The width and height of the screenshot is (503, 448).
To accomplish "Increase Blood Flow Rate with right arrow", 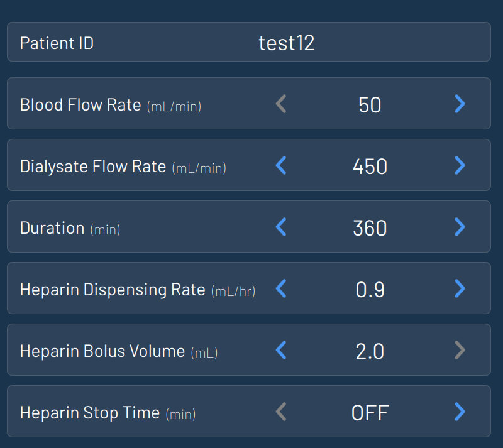I will 460,104.
